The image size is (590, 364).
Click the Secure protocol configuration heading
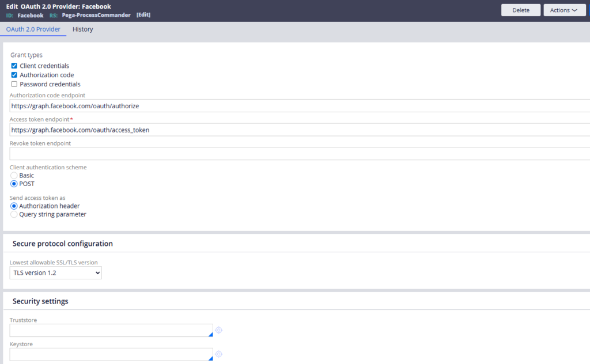coord(62,244)
